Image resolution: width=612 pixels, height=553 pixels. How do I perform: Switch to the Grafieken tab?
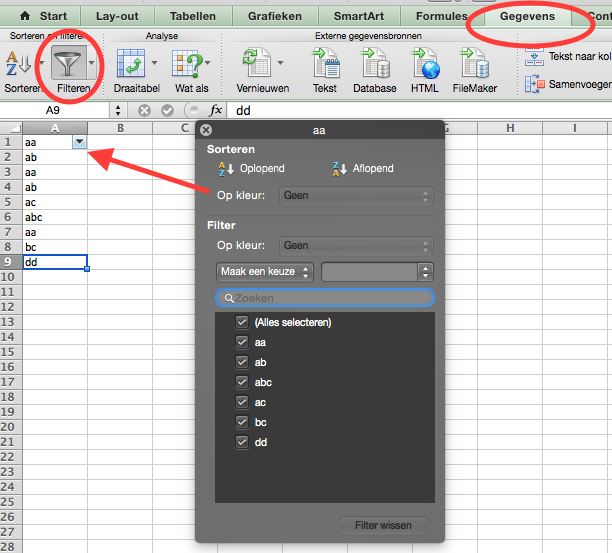point(275,16)
